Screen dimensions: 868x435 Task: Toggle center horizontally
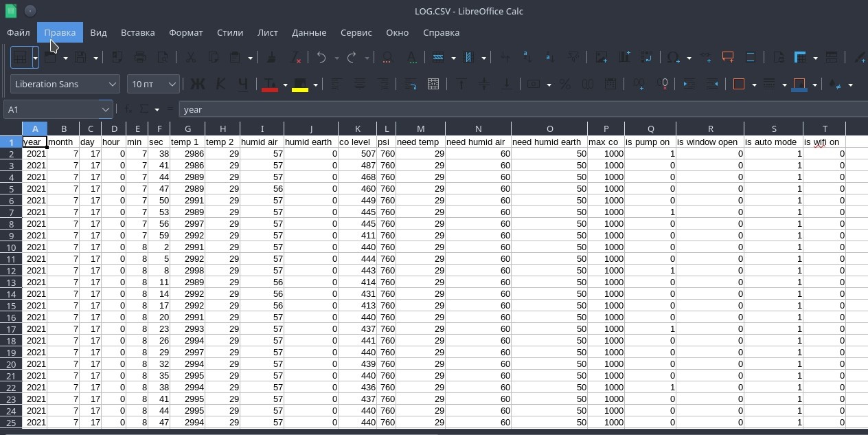coord(359,84)
